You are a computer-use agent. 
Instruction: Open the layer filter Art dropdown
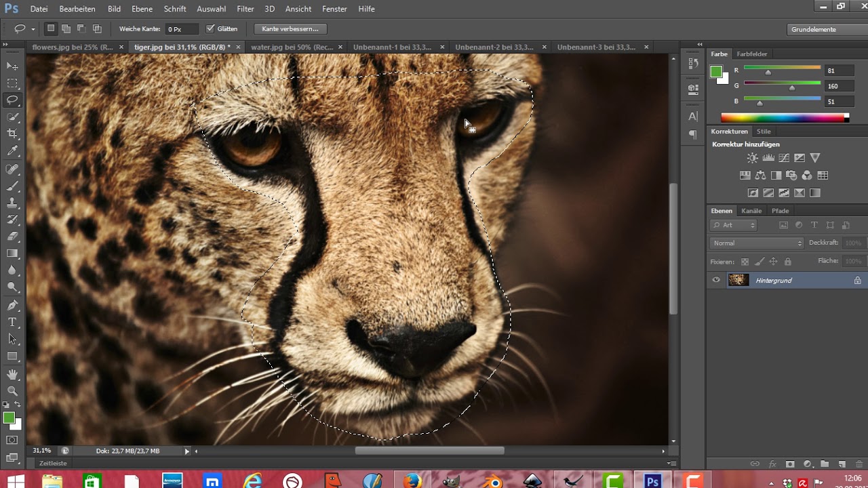733,225
